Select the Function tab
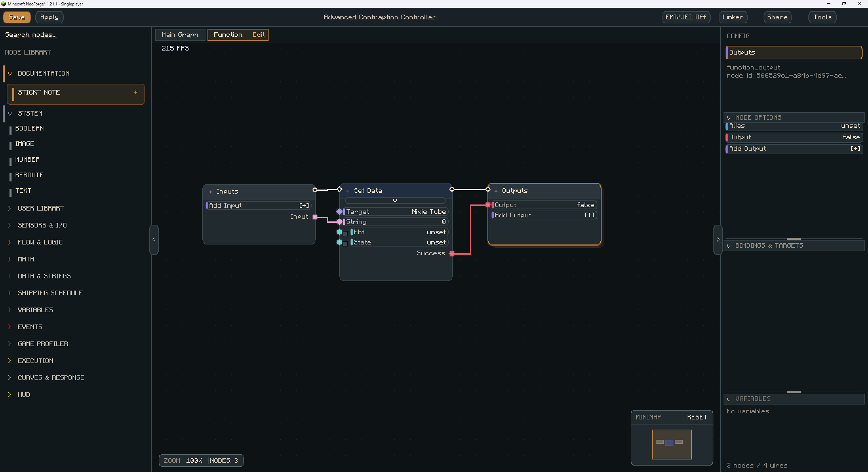 pyautogui.click(x=228, y=35)
